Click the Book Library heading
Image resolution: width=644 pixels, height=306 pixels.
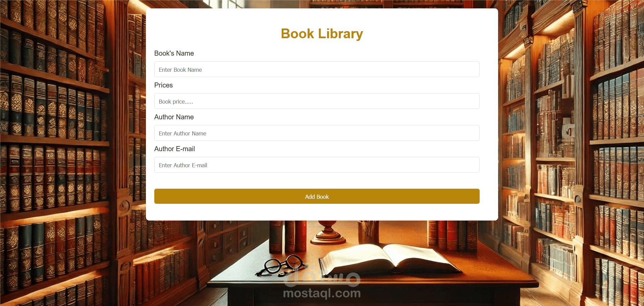322,34
